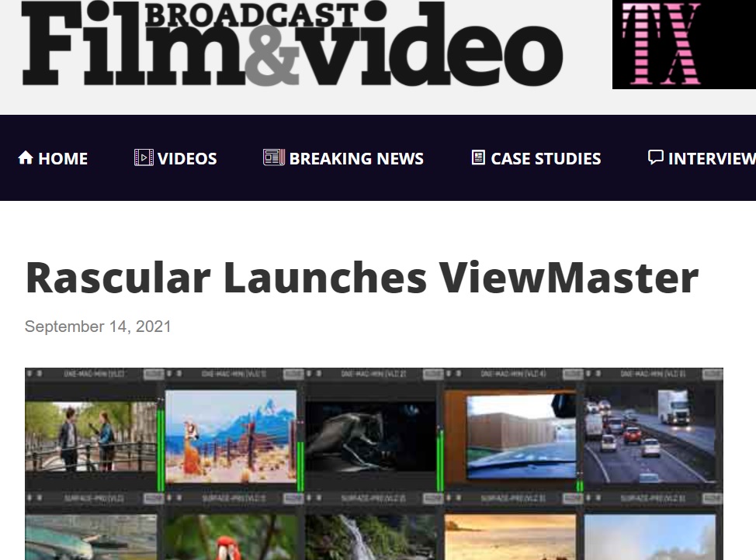Open the CASE STUDIES navigation label
Screen dimensions: 756x560
click(546, 159)
